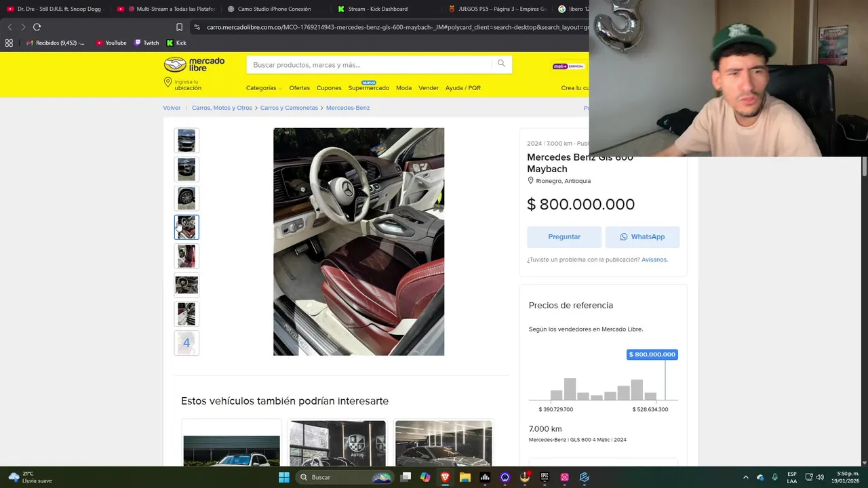
Task: Click the ESP LAA language indicator
Action: tap(792, 477)
